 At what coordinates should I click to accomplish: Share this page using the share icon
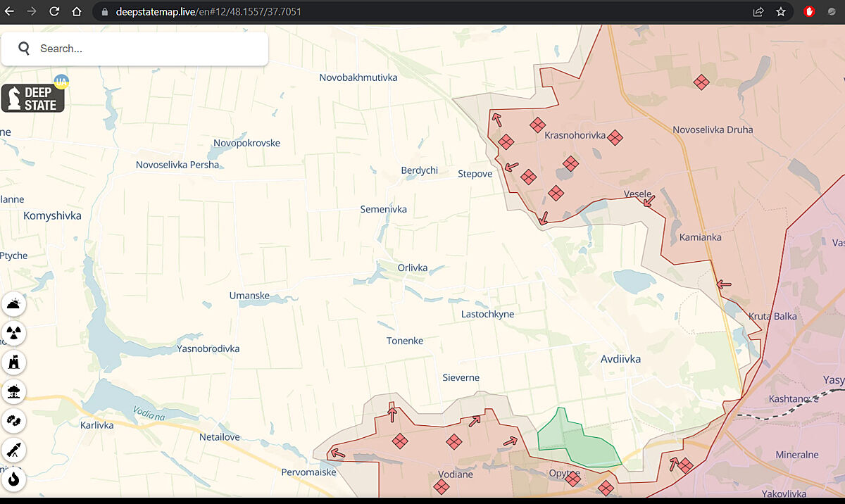(x=758, y=12)
